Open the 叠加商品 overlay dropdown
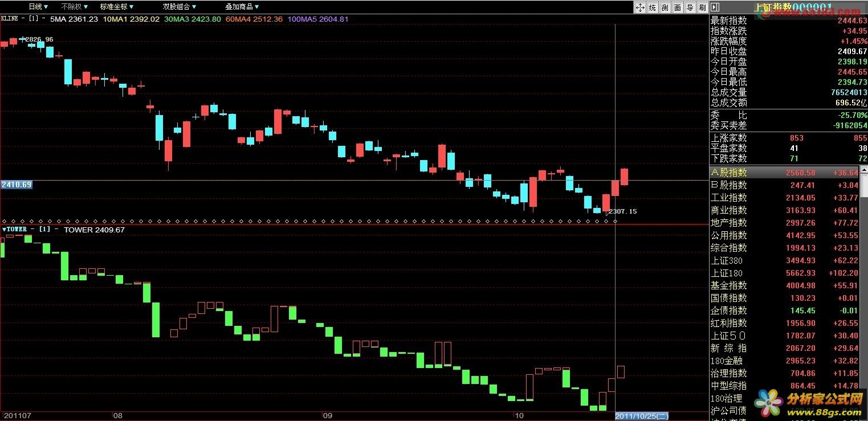 [x=242, y=7]
